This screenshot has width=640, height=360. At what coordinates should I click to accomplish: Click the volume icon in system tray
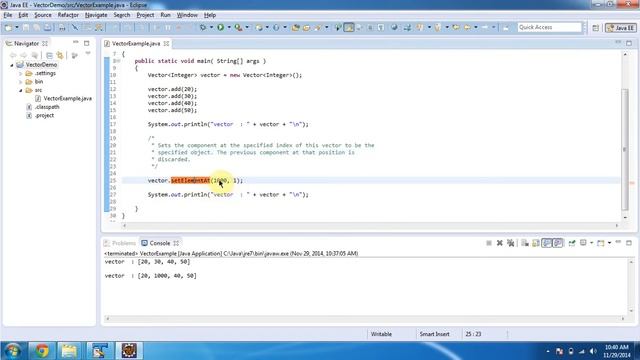tap(593, 351)
